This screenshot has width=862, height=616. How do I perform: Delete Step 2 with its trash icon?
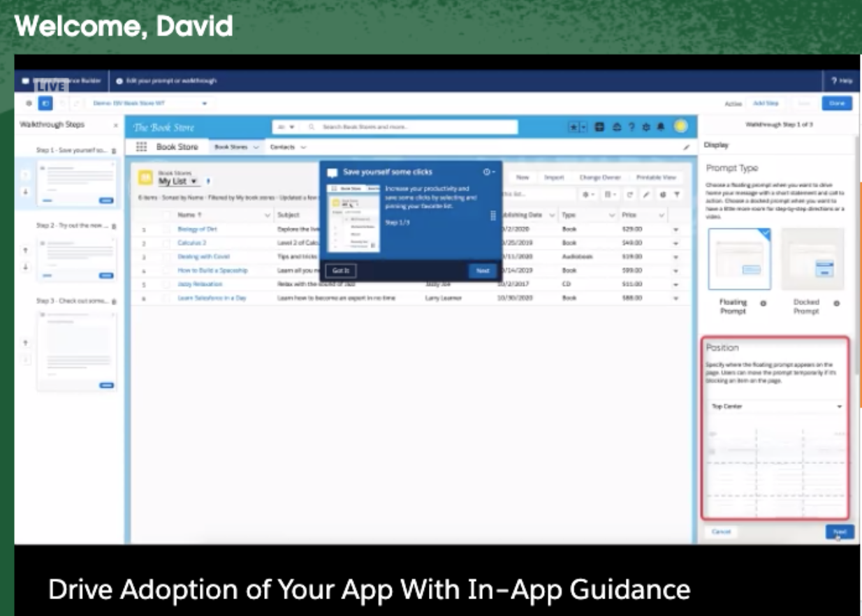pos(115,226)
